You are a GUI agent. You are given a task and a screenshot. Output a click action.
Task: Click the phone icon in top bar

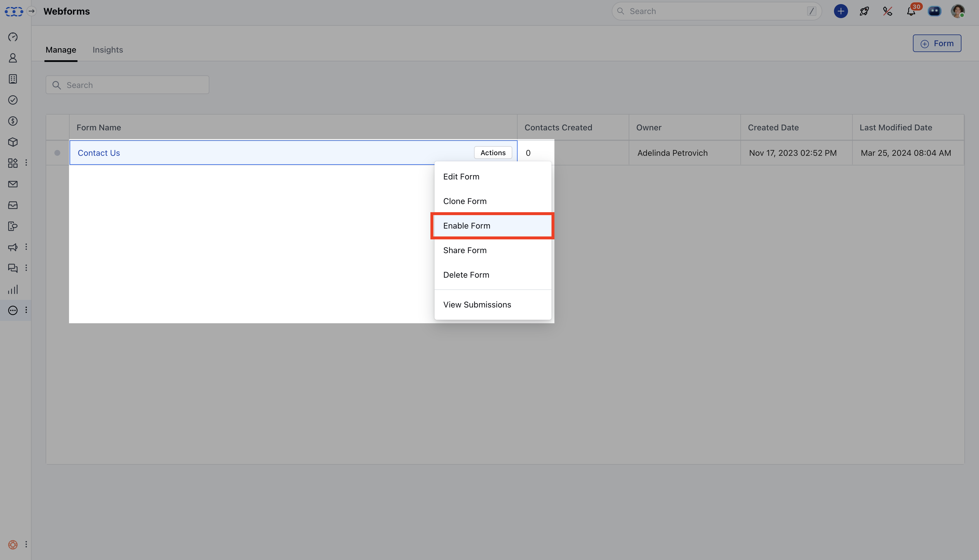click(887, 11)
